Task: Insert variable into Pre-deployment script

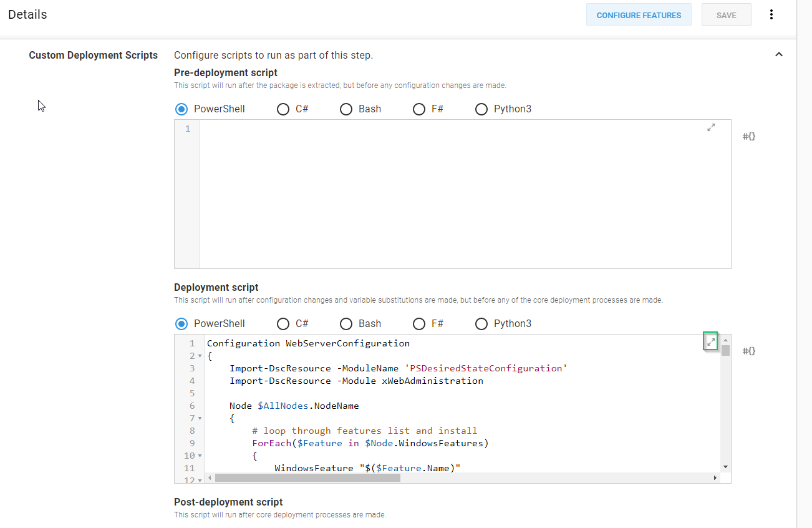Action: (x=748, y=136)
